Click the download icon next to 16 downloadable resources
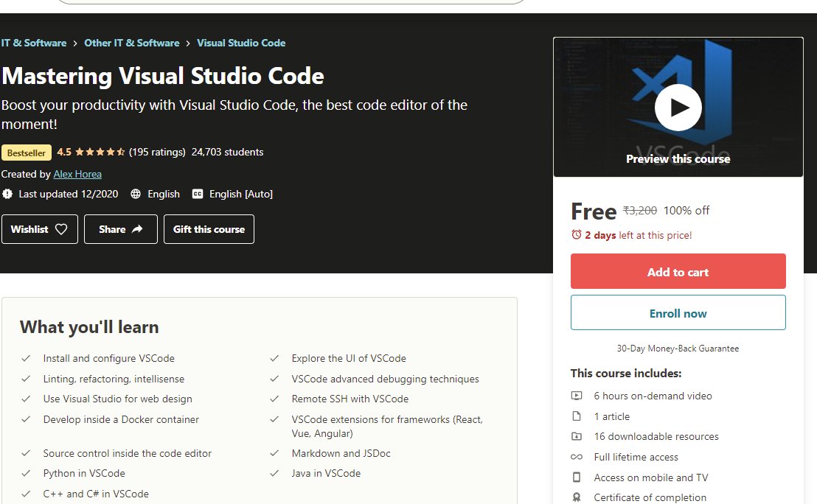 click(x=577, y=436)
